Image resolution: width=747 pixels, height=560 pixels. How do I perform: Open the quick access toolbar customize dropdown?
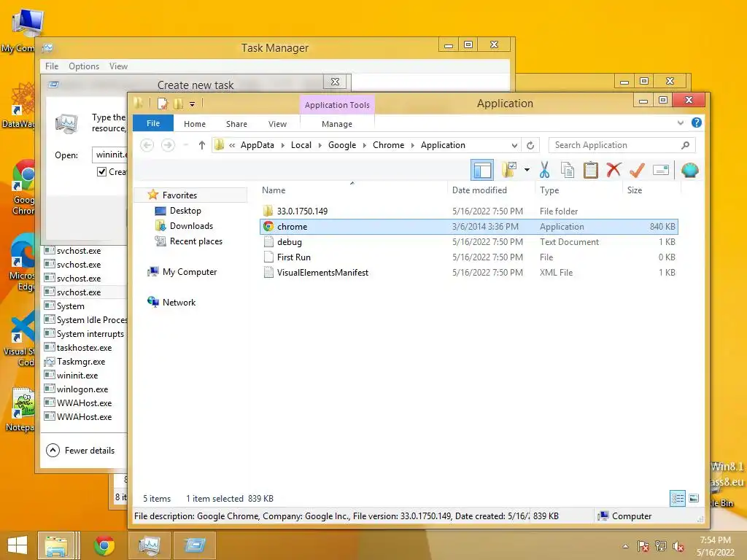tap(193, 104)
